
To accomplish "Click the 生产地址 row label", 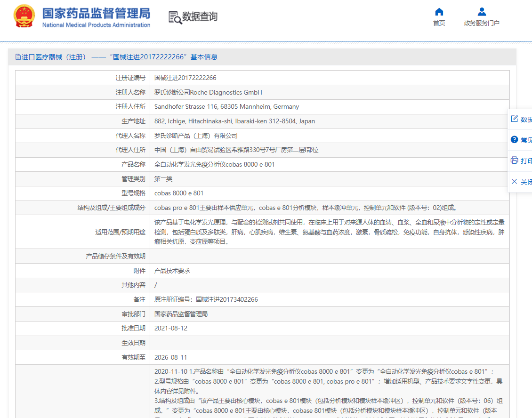I will (x=133, y=121).
